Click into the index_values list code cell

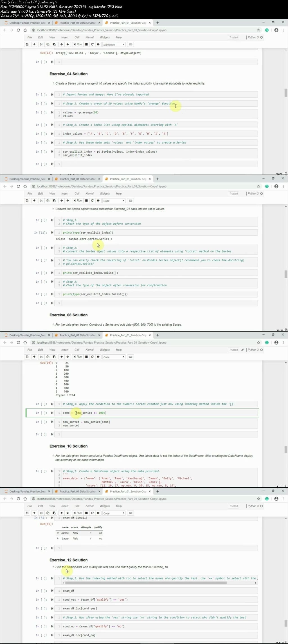[x=156, y=134]
